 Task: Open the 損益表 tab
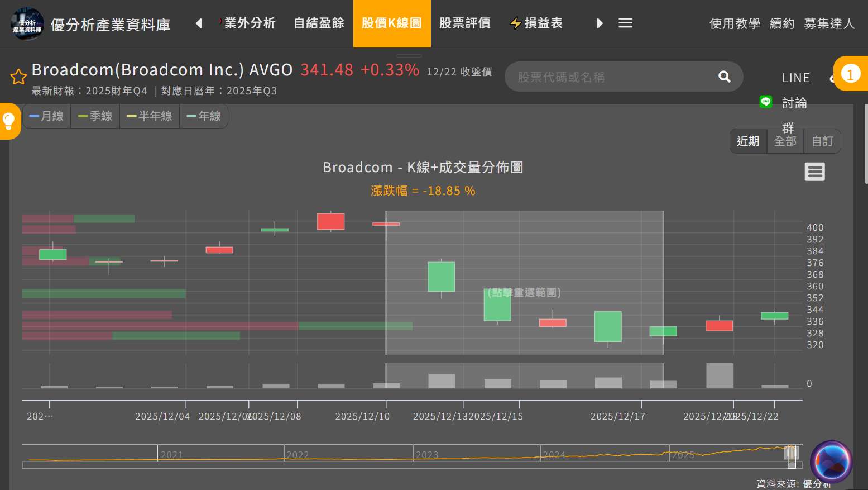(536, 23)
